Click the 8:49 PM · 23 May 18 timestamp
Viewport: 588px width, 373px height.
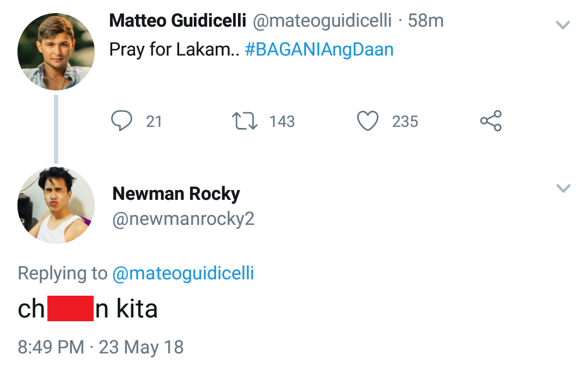[101, 347]
